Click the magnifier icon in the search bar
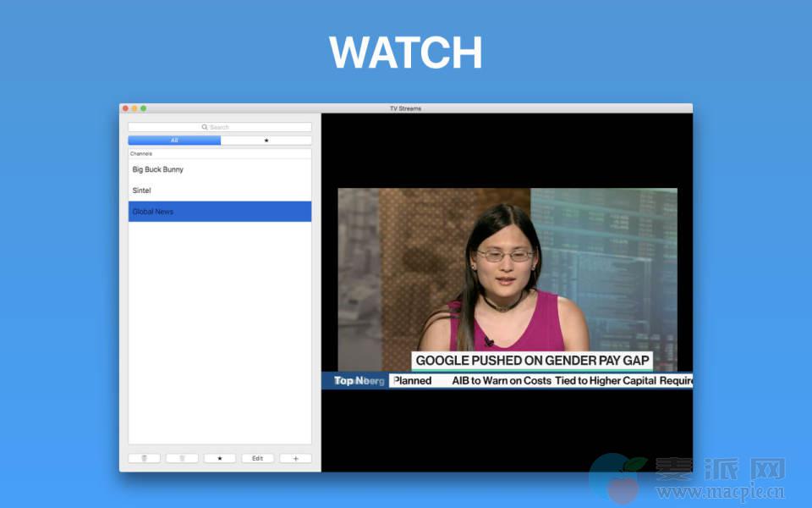 point(205,127)
